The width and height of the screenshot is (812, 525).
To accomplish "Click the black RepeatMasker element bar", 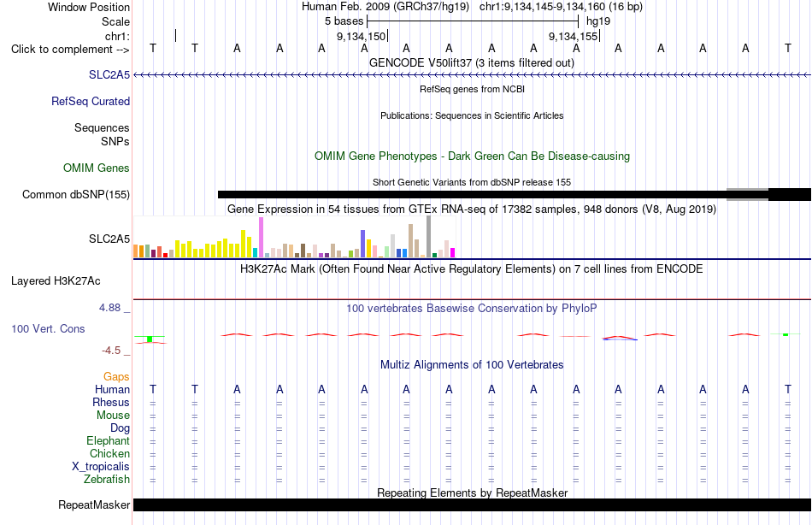I will tap(472, 504).
